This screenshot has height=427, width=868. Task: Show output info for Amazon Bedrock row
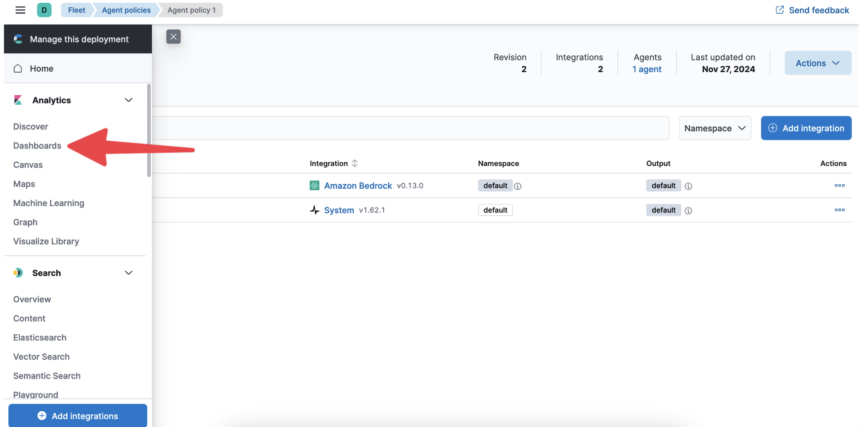point(688,186)
